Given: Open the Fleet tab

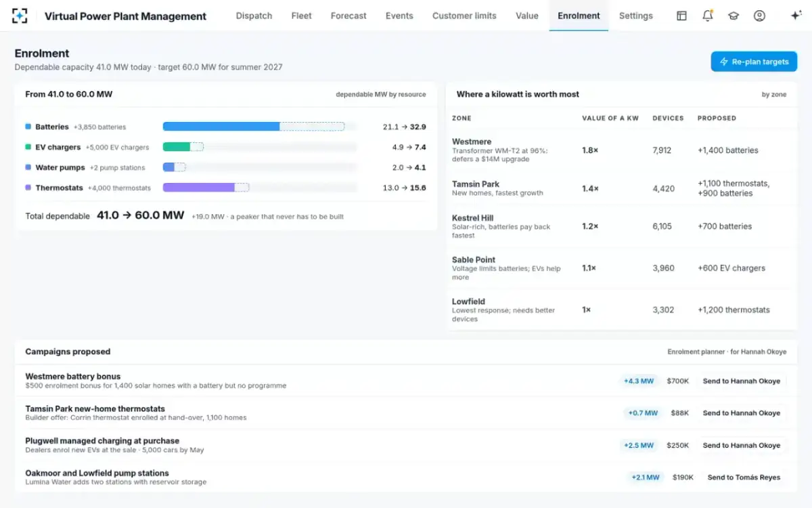Looking at the screenshot, I should pyautogui.click(x=302, y=16).
